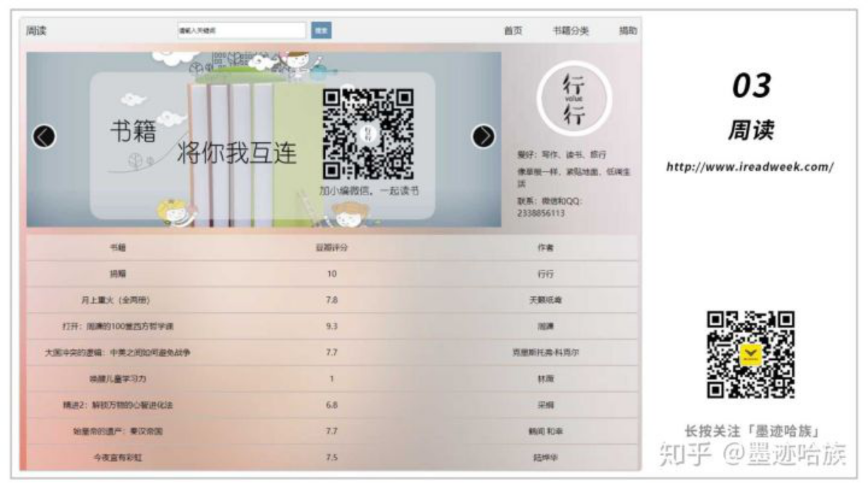This screenshot has height=488, width=868.
Task: Click the 加小编微信，一起读书 caption
Action: 369,191
